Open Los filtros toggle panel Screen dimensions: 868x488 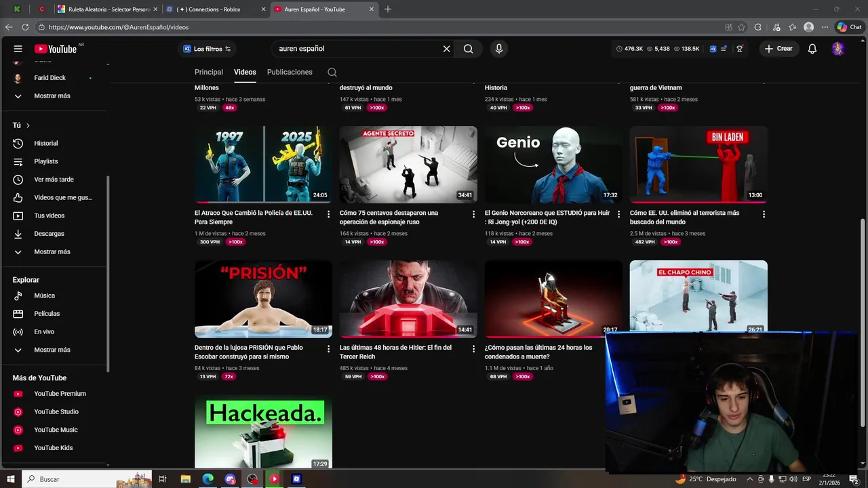[207, 49]
